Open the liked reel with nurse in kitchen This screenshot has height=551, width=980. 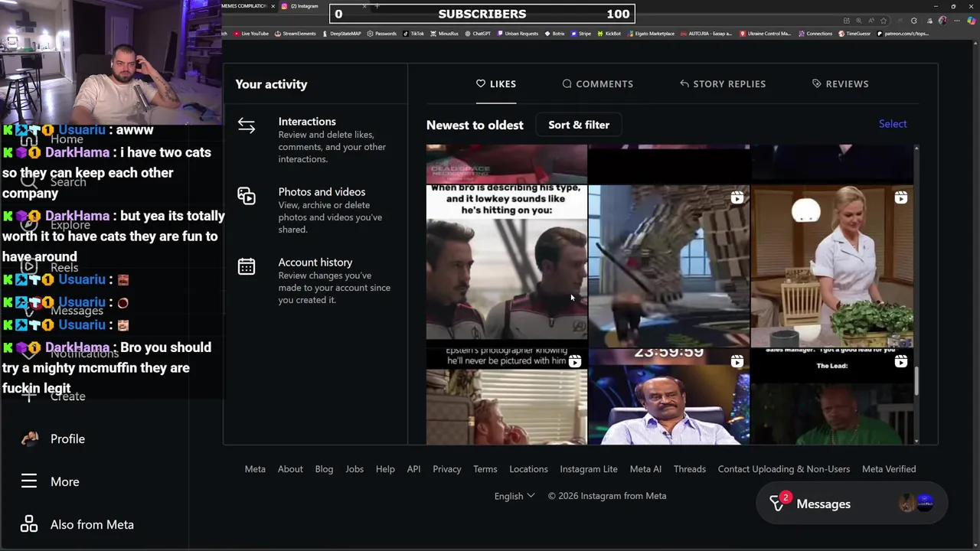pyautogui.click(x=831, y=266)
